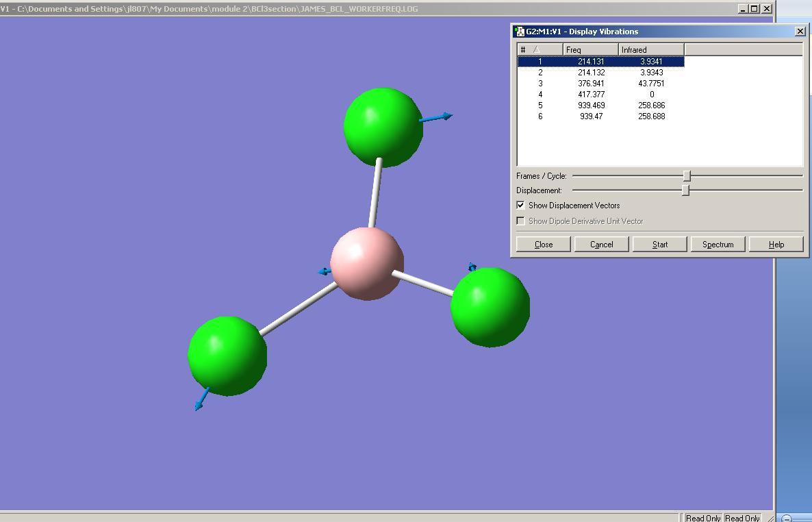Click infrared value 258.688

652,116
